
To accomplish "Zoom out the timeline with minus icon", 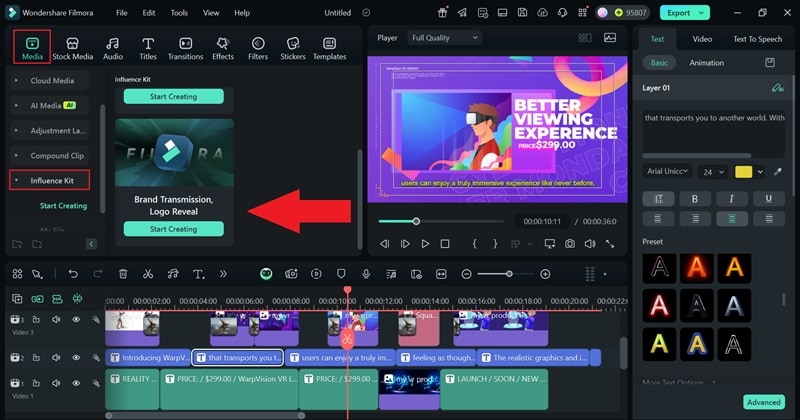I will click(x=466, y=275).
